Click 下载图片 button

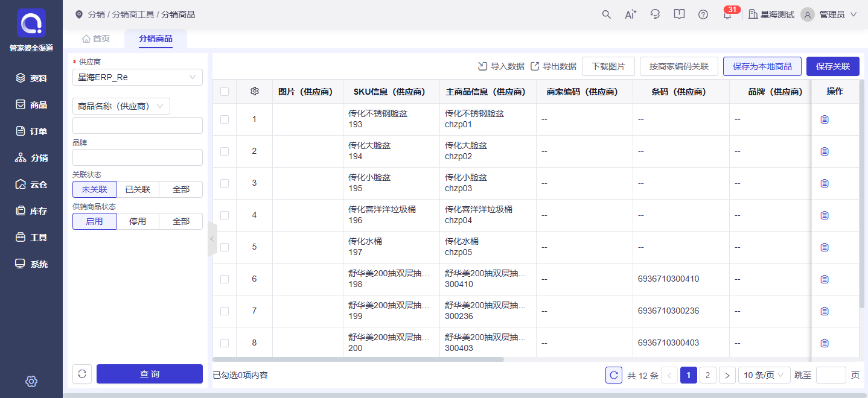click(x=608, y=66)
